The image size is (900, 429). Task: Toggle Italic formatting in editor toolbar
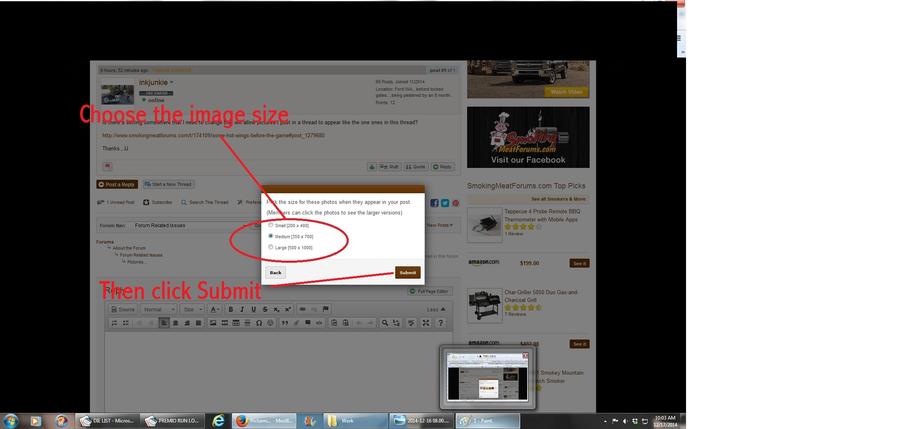241,310
